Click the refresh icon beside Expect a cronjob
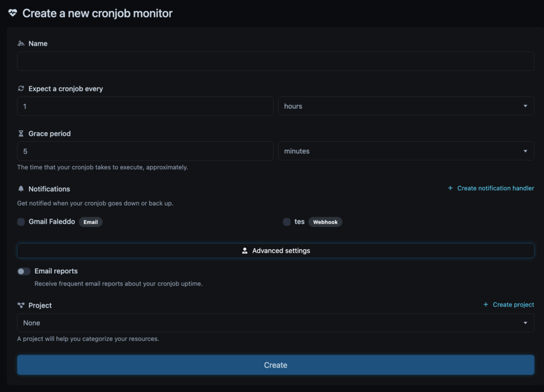 [x=21, y=89]
